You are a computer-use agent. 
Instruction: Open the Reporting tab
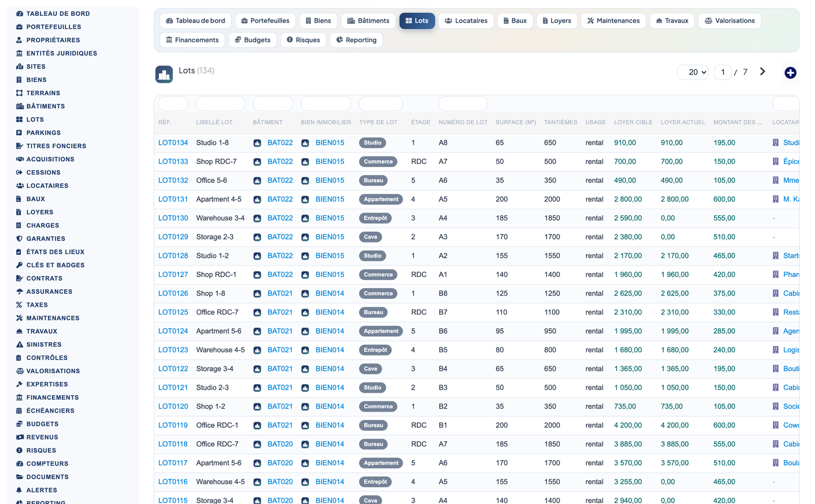(356, 40)
